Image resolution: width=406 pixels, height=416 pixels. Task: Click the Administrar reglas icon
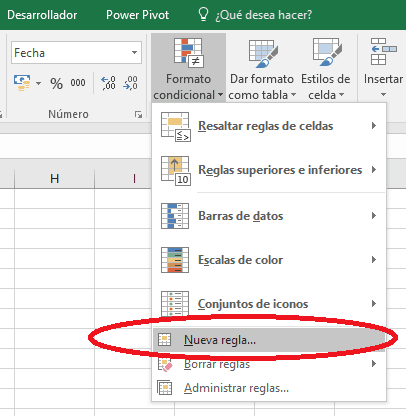[x=165, y=388]
